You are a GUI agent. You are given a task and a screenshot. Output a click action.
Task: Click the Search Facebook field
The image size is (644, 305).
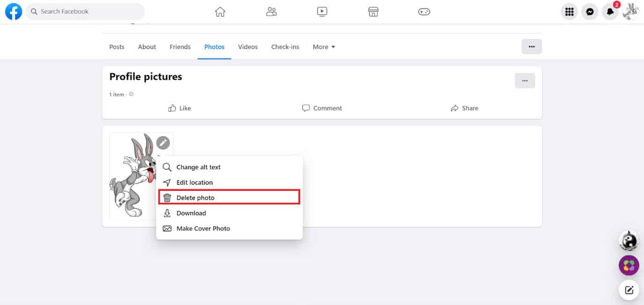pos(85,11)
